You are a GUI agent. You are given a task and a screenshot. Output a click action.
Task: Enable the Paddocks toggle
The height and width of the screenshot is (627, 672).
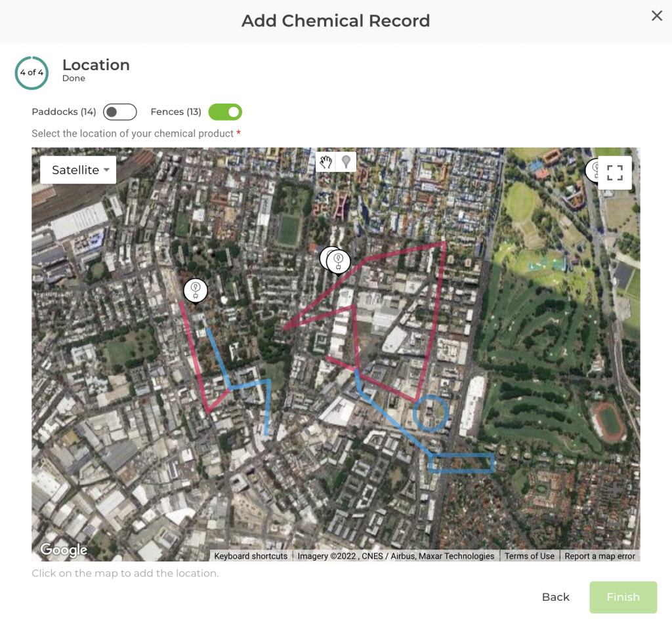[x=120, y=112]
